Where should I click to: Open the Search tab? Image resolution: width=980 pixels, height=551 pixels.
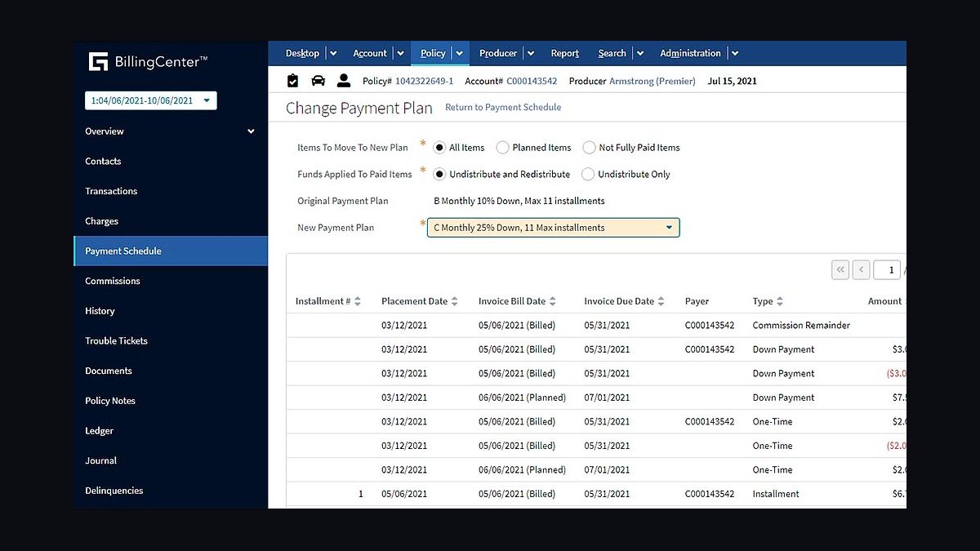pos(612,54)
